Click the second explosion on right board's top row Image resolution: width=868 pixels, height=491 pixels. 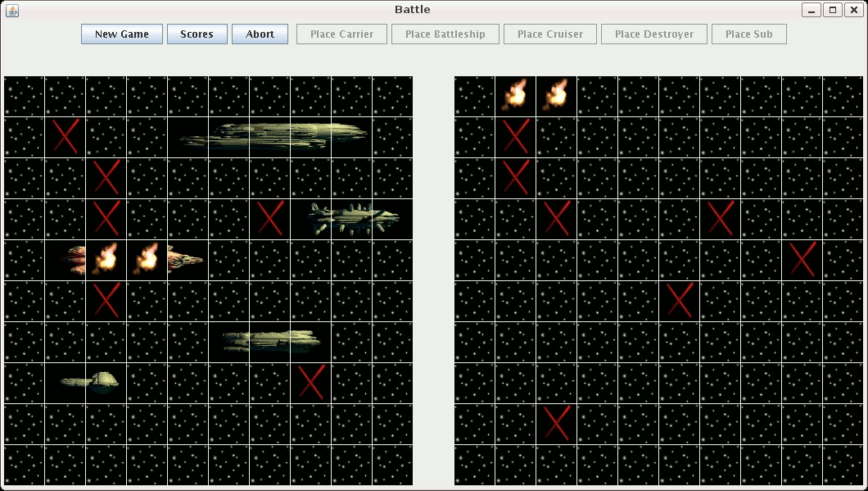point(556,96)
